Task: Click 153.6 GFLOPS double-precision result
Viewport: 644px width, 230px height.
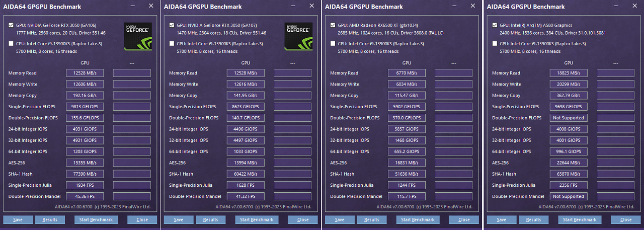Action: tap(85, 118)
